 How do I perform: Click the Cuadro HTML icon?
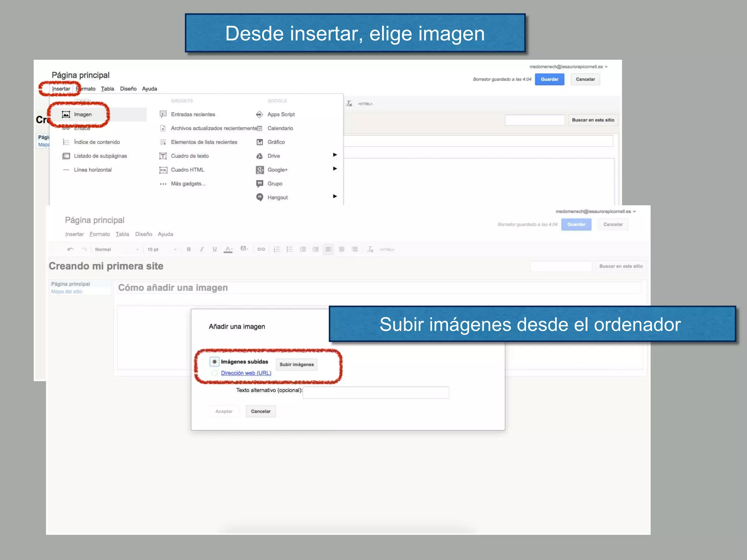tap(163, 170)
